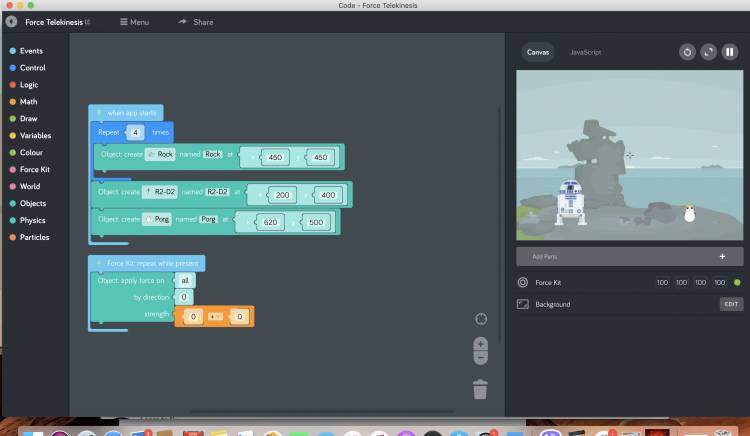This screenshot has height=436, width=750.
Task: Open the Control block category
Action: (28, 68)
